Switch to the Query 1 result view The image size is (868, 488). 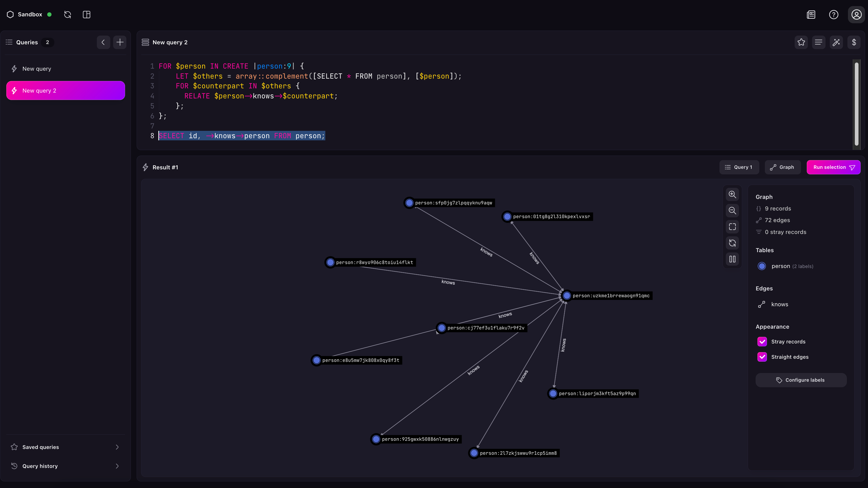[739, 167]
